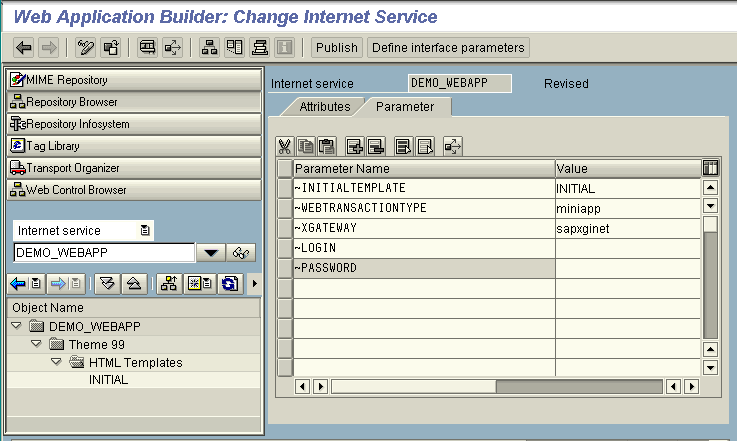This screenshot has width=737, height=441.
Task: Select the ~LOGIN row using its row selector
Action: pos(285,248)
